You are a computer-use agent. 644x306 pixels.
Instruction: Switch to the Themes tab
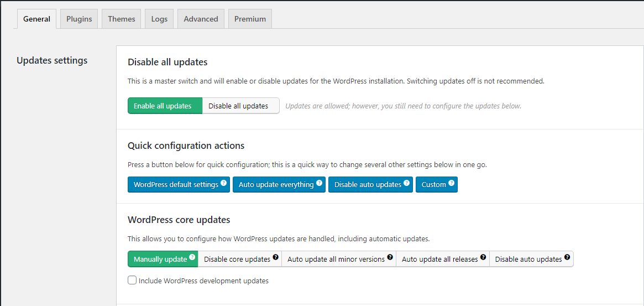point(122,19)
